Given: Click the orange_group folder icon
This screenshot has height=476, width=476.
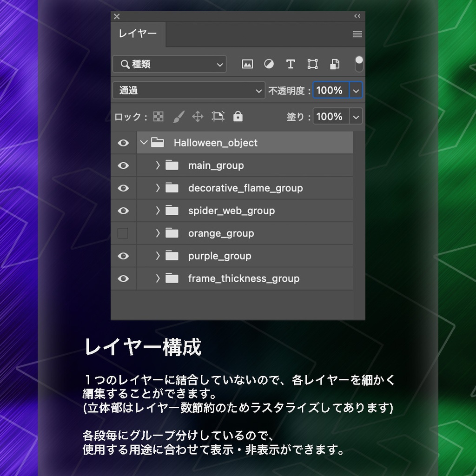Looking at the screenshot, I should (x=172, y=233).
